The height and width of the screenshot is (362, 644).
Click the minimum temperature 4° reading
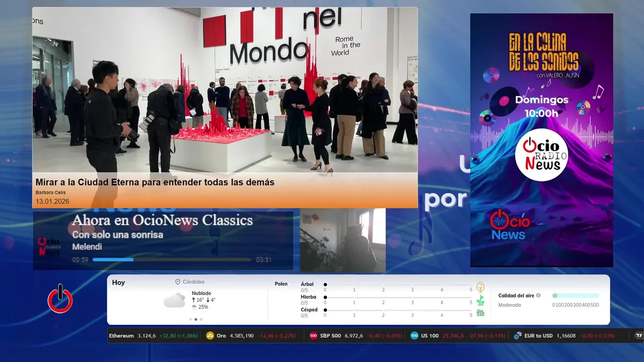[210, 300]
